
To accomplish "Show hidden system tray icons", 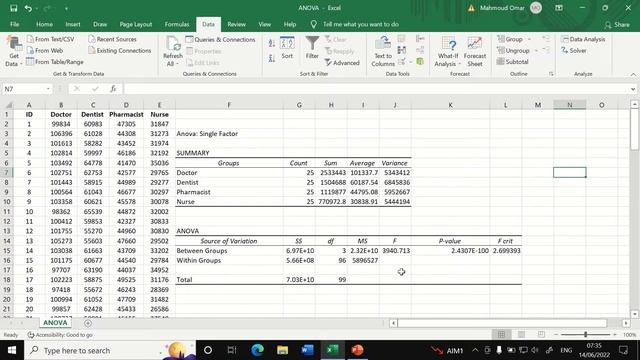I will click(475, 350).
